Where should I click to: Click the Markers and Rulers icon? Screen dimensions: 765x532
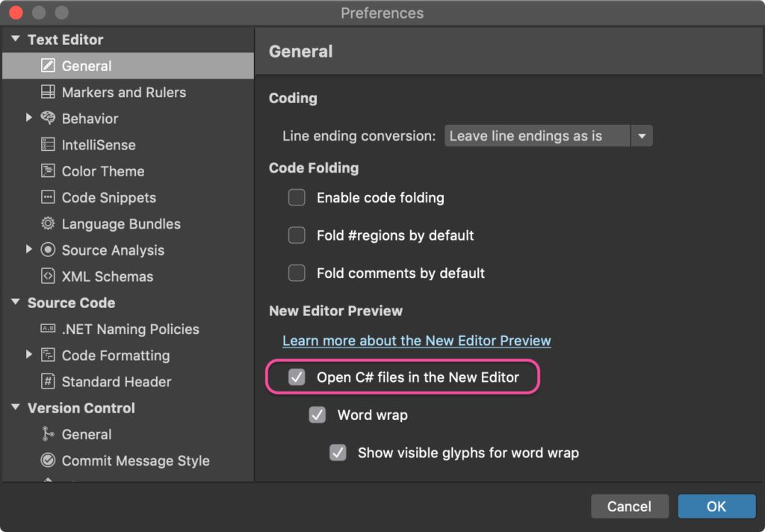point(48,93)
